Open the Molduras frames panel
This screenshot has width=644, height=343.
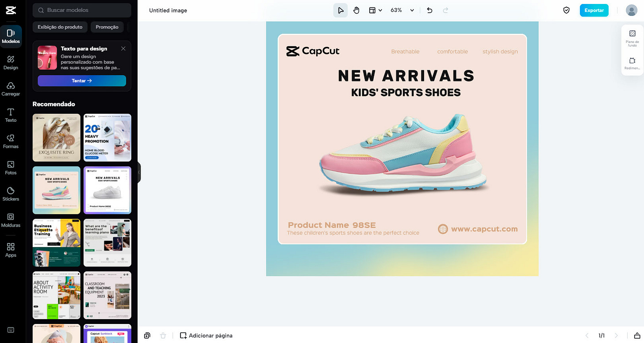(11, 220)
